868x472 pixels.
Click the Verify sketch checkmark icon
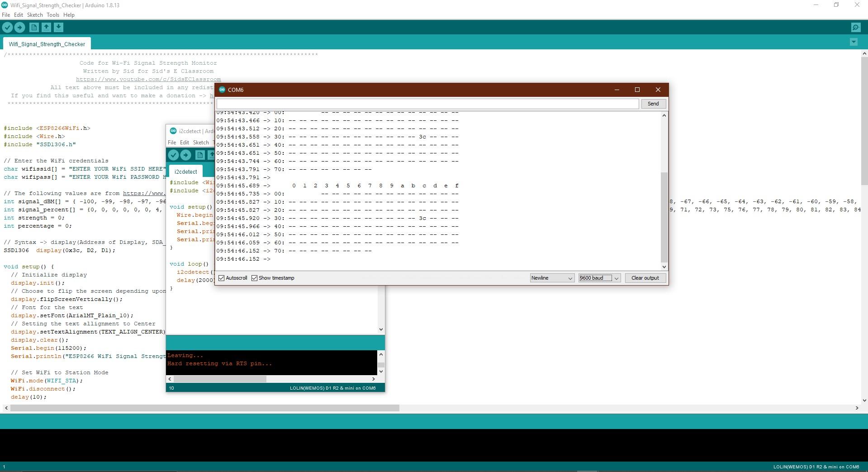7,27
